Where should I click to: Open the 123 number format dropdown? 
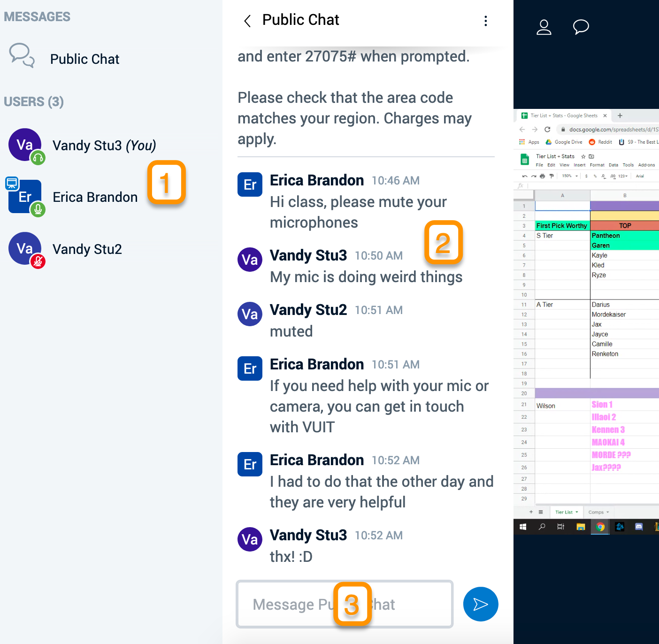623,176
